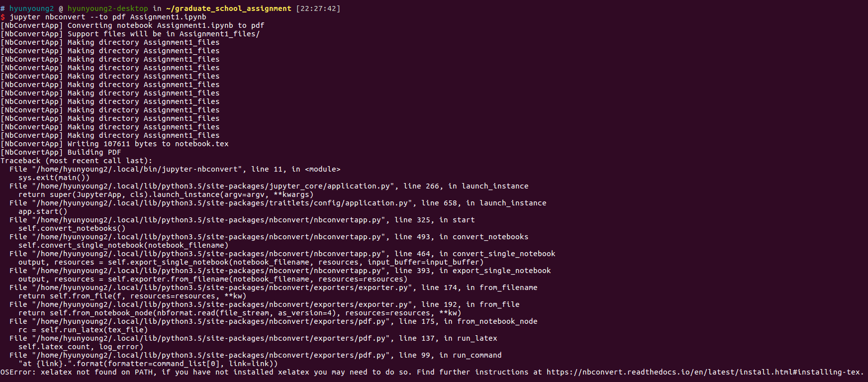Click the hyunyoung2-desktop hostname text
This screenshot has width=868, height=382.
pyautogui.click(x=108, y=8)
